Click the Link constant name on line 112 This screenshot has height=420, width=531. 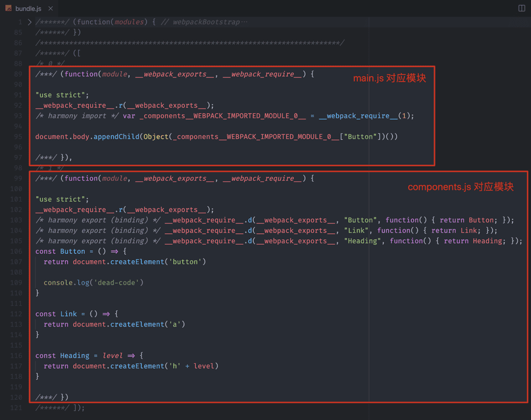click(x=69, y=314)
